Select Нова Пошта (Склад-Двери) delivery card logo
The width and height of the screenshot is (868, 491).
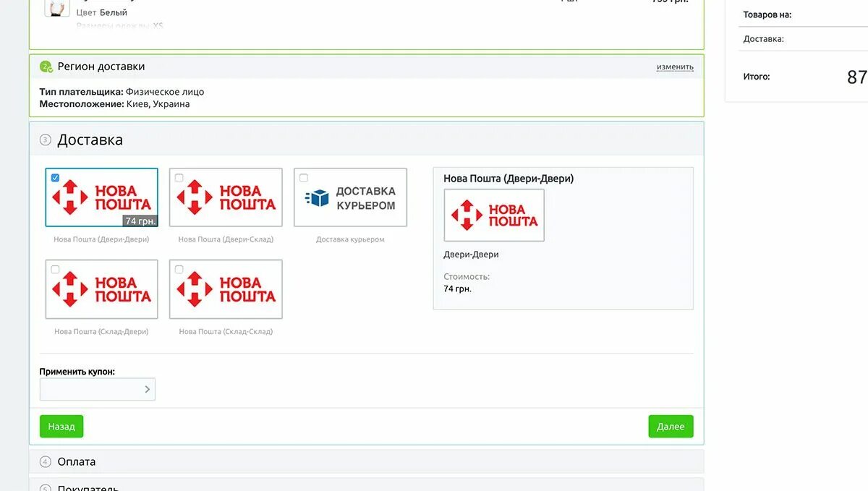click(x=101, y=289)
